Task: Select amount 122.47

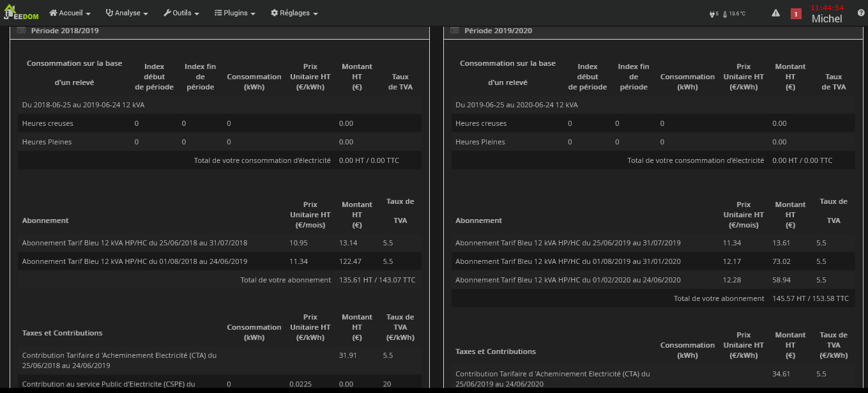Action: [351, 261]
